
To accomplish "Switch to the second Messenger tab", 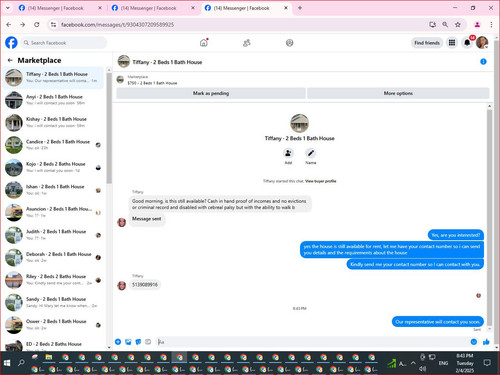I will coord(153,8).
